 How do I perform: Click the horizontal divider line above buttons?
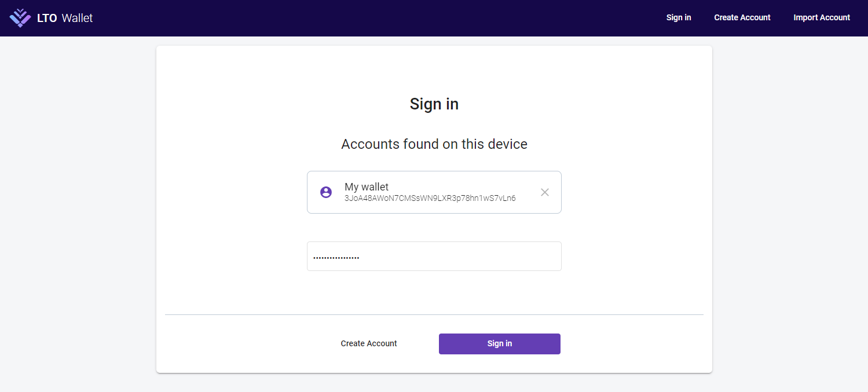[x=434, y=314]
